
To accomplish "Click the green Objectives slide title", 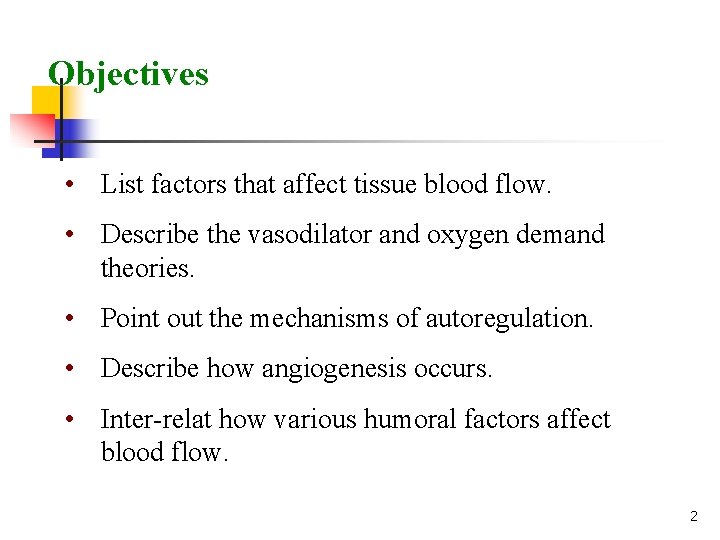I will (128, 74).
